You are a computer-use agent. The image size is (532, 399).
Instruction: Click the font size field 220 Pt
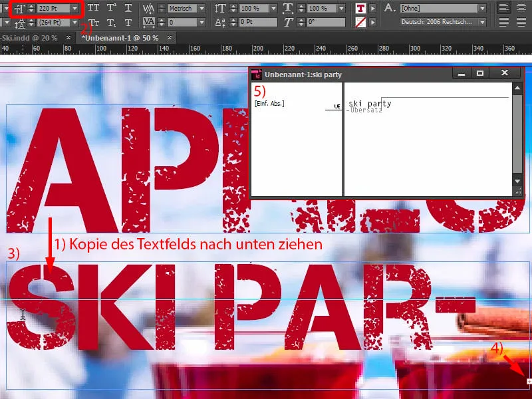tap(54, 8)
